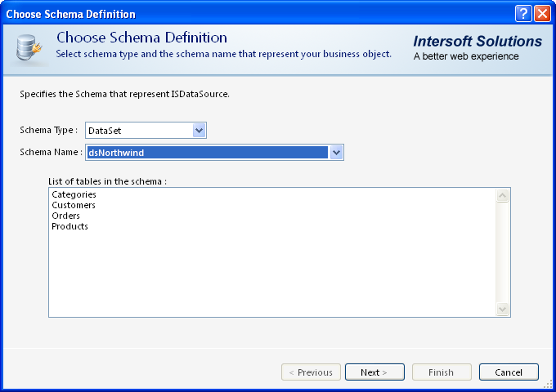Click the Previous button
Image resolution: width=556 pixels, height=392 pixels.
(311, 372)
